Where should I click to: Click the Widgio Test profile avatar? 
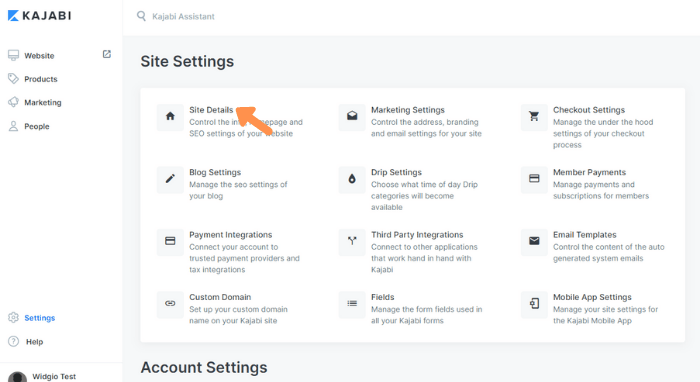pos(17,377)
